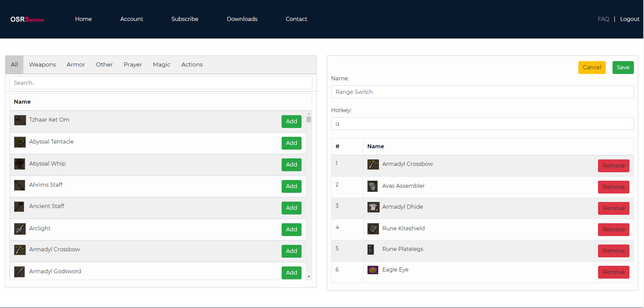Click the Hotkey input field
644x308 pixels.
[482, 124]
